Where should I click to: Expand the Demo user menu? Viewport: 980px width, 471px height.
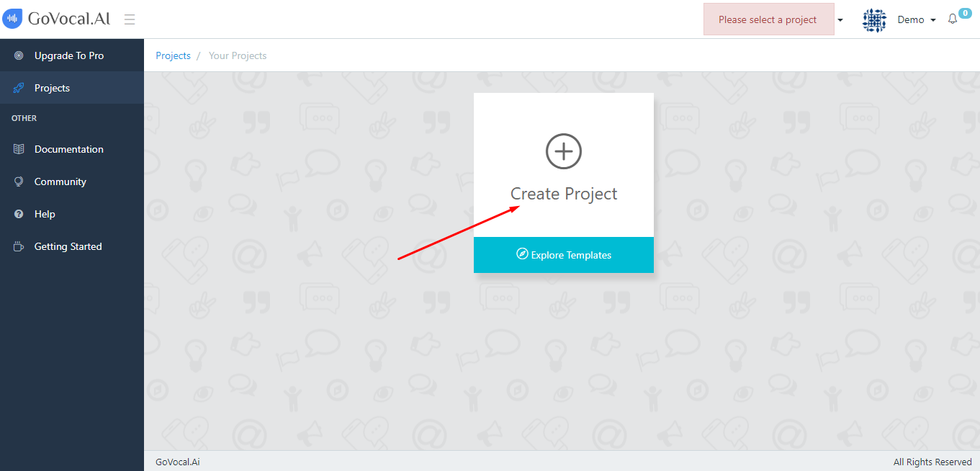(x=917, y=19)
